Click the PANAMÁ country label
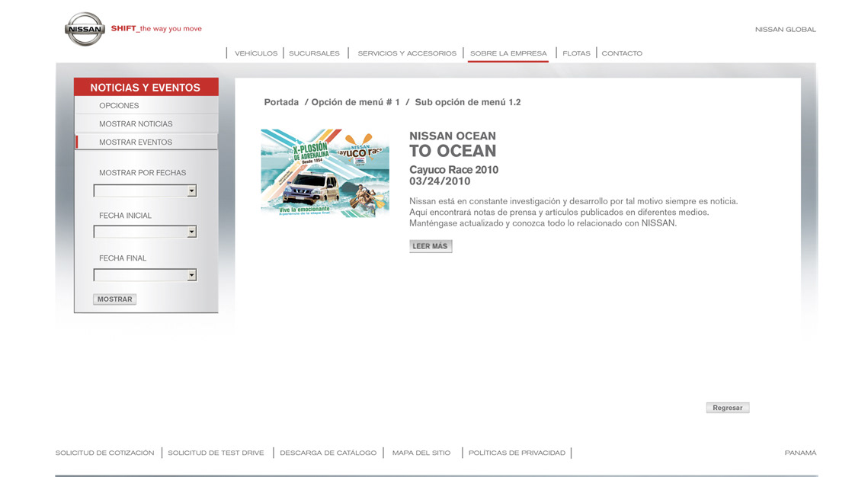Viewport: 868px width, 477px height. pyautogui.click(x=800, y=453)
